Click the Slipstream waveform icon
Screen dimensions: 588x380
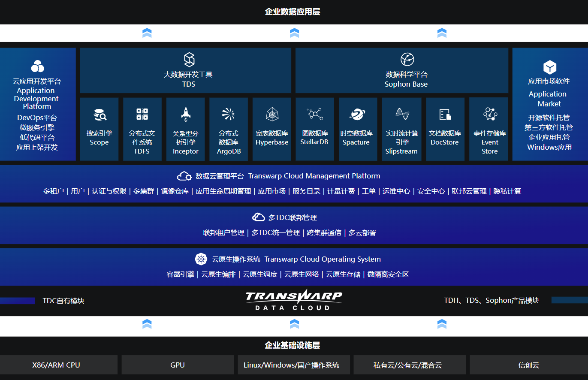click(x=402, y=114)
